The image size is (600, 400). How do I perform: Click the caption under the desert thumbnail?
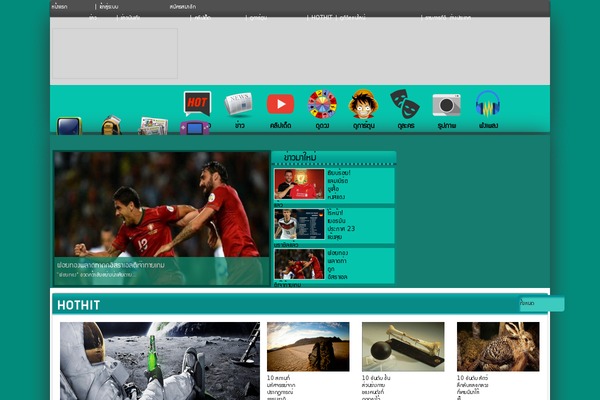click(x=281, y=387)
